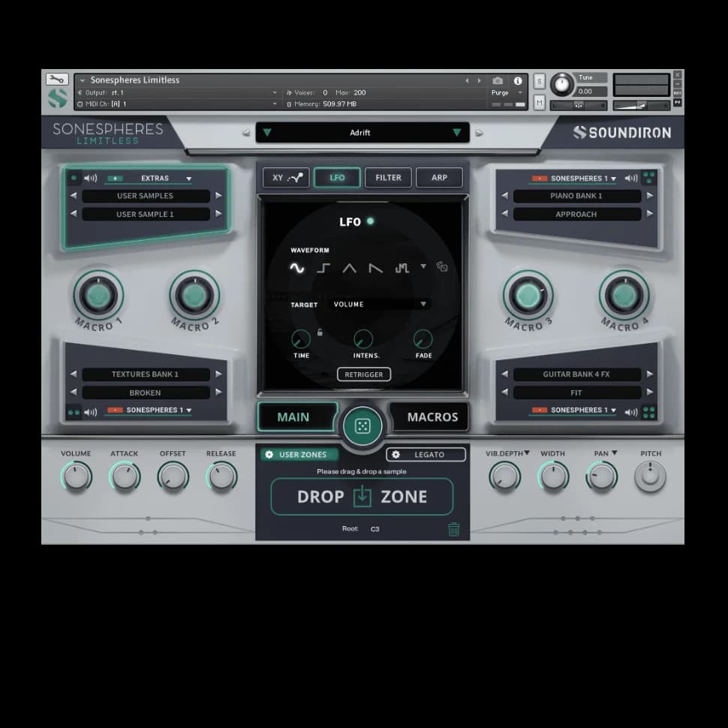Click the Drop Zone sample area
The height and width of the screenshot is (728, 728).
pyautogui.click(x=362, y=496)
